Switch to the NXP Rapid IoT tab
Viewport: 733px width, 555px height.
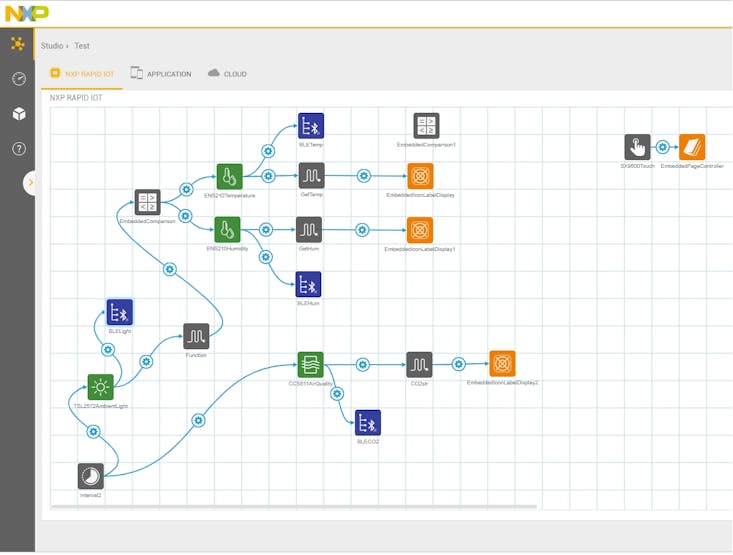click(82, 74)
